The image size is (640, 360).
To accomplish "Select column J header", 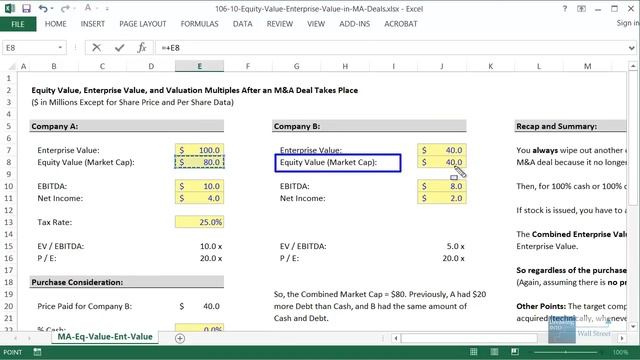I will tap(442, 66).
